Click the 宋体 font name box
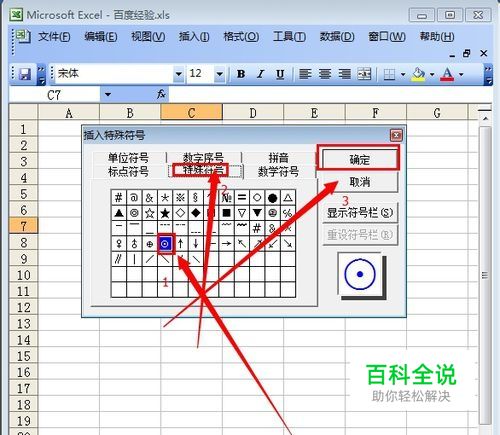The height and width of the screenshot is (435, 500). pyautogui.click(x=114, y=74)
